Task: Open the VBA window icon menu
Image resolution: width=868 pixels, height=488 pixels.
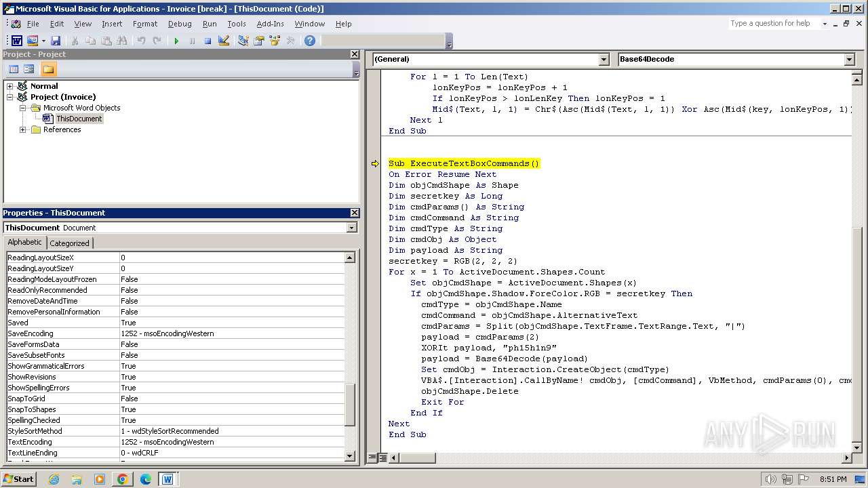Action: click(16, 24)
